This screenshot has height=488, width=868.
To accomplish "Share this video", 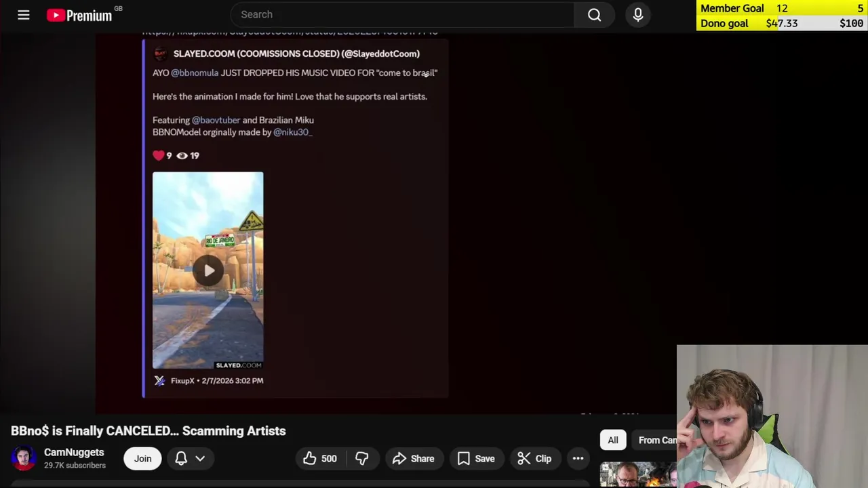I will (x=413, y=459).
